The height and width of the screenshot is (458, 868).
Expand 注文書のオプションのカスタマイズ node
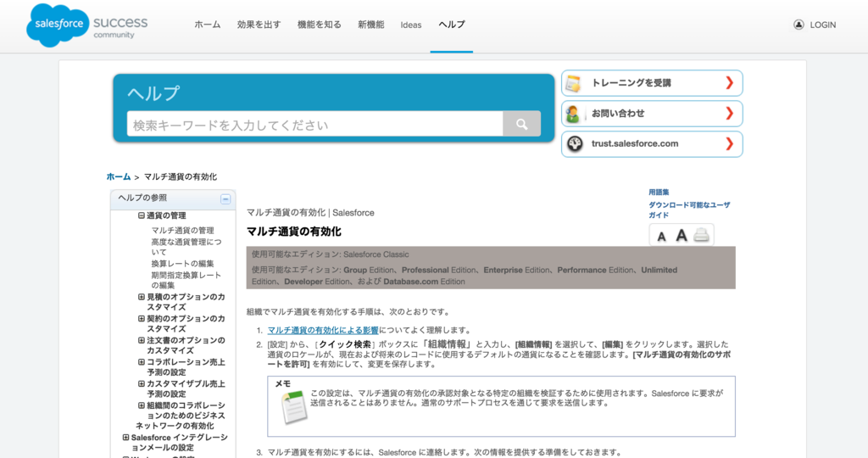142,340
